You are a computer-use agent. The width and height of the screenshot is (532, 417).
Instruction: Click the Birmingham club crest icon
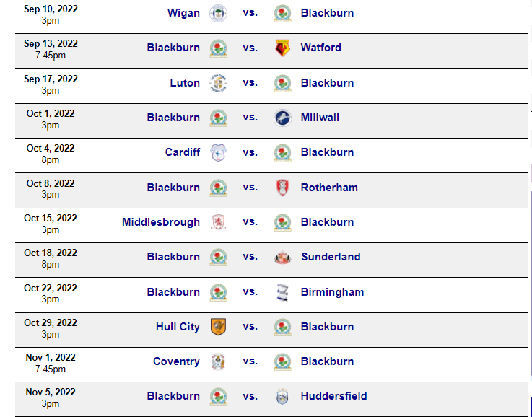[282, 292]
